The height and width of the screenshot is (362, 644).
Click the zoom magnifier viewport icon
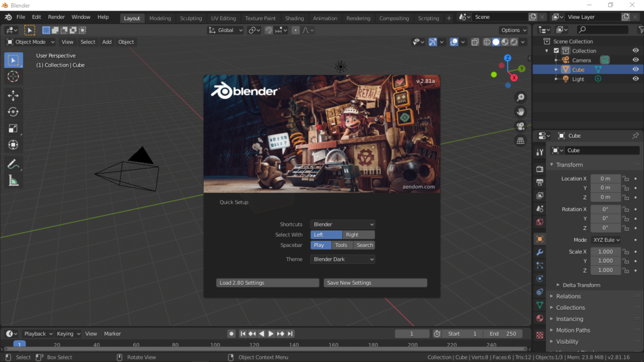tap(521, 97)
